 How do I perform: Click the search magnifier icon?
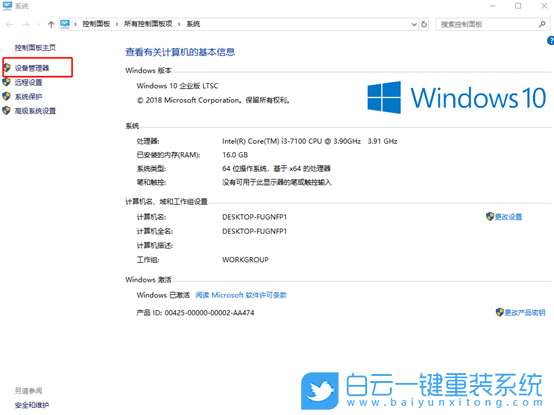(542, 24)
